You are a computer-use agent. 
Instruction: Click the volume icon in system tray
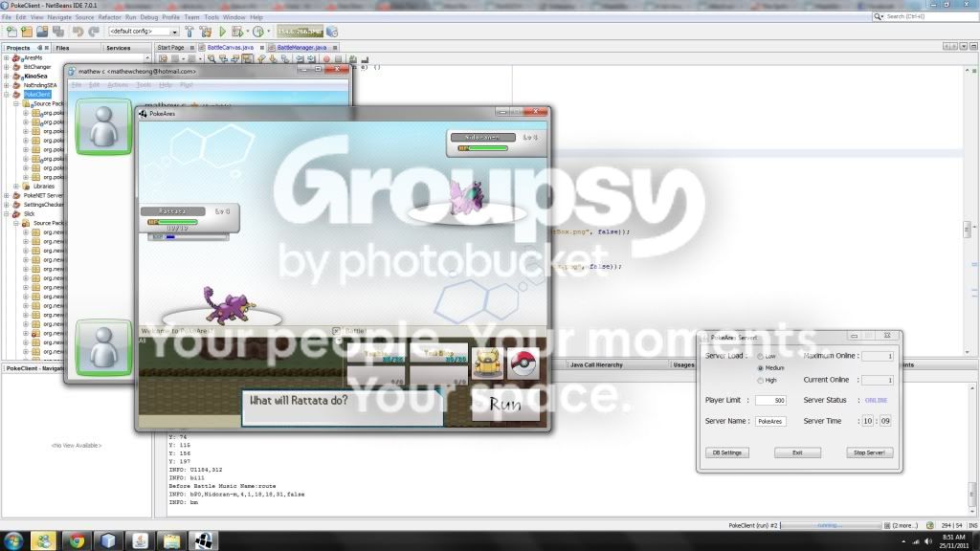tap(928, 541)
